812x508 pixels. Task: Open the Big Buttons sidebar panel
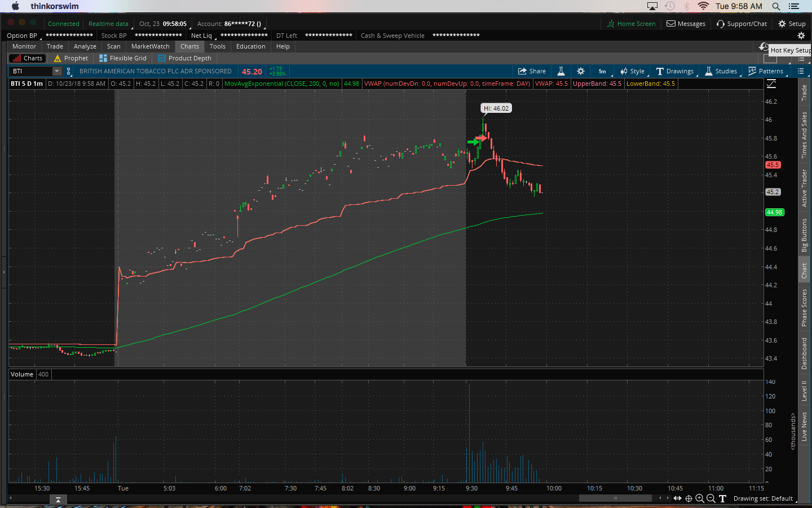tap(805, 235)
